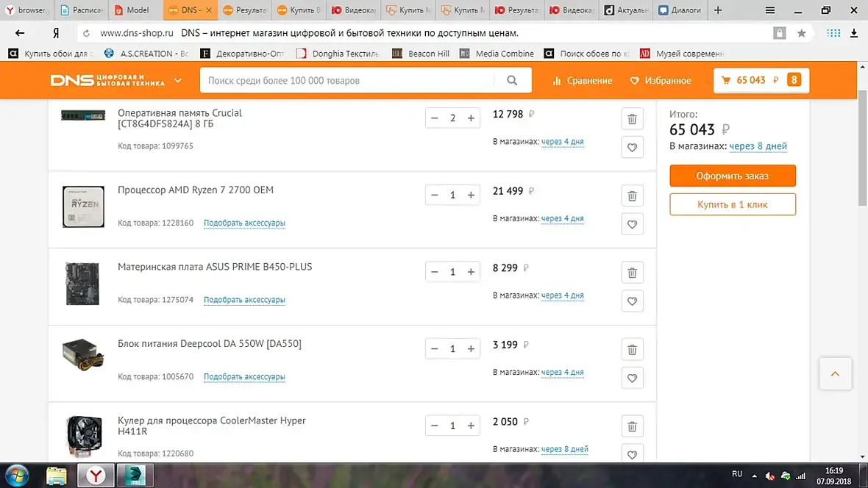Open the Сравнение comparison page
Viewport: 868px width, 488px height.
pyautogui.click(x=583, y=80)
